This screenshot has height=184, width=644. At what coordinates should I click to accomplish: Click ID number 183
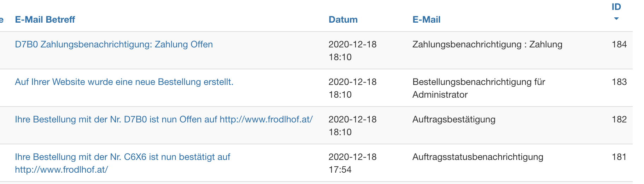(619, 82)
